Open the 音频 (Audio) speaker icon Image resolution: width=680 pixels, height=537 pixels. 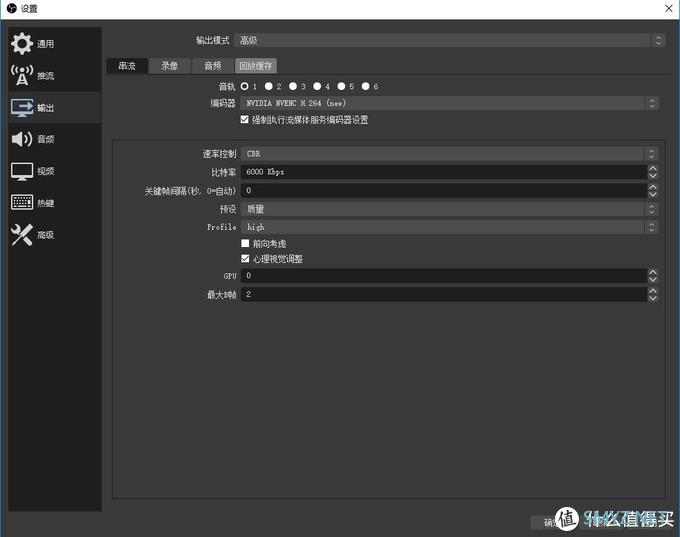click(22, 139)
